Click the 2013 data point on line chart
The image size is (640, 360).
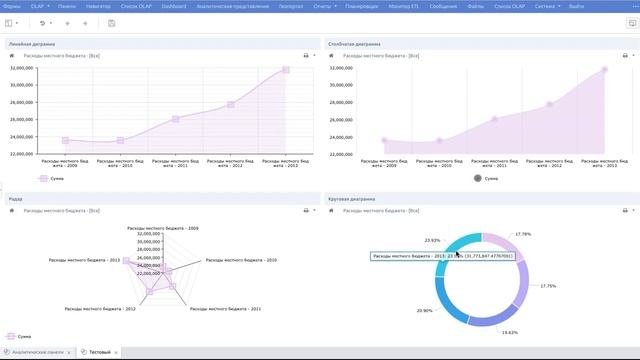(286, 70)
